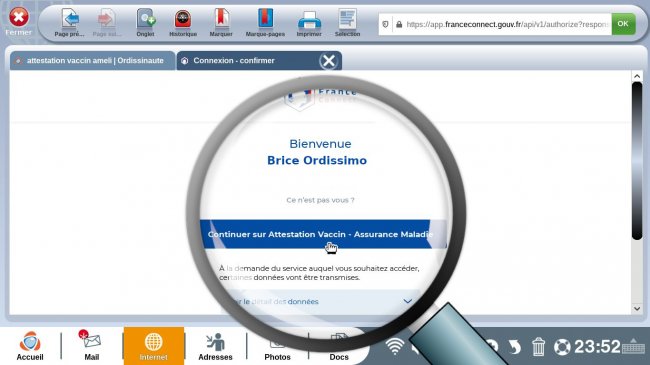This screenshot has height=365, width=650.
Task: Click the lifebuoy help icon
Action: click(x=562, y=347)
